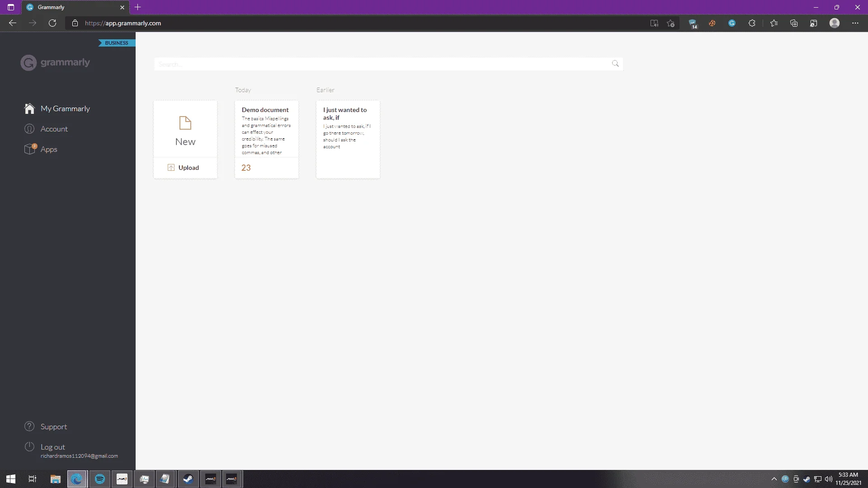Open File Explorer from the taskbar

point(55,479)
